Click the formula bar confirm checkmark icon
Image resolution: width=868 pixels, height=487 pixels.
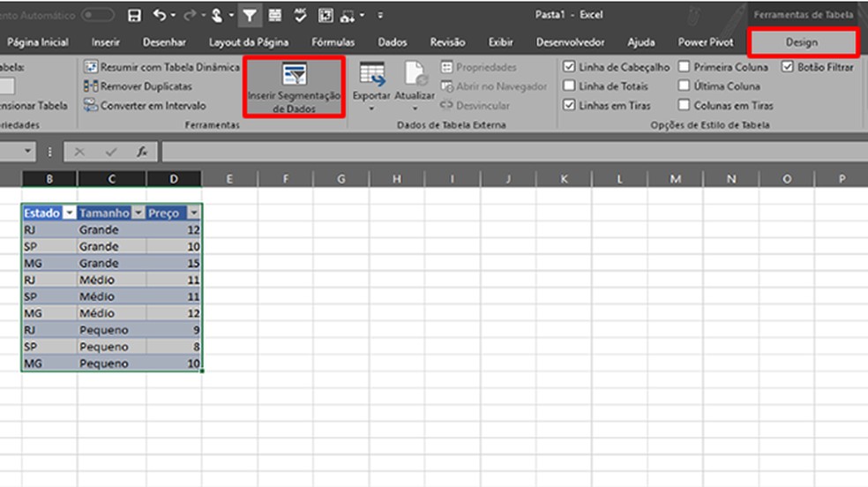click(x=111, y=152)
